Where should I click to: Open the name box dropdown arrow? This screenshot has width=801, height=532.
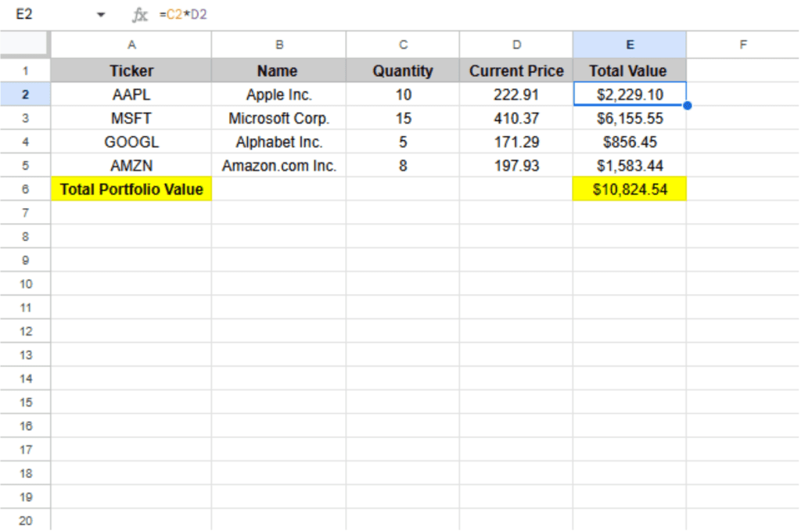pyautogui.click(x=101, y=16)
